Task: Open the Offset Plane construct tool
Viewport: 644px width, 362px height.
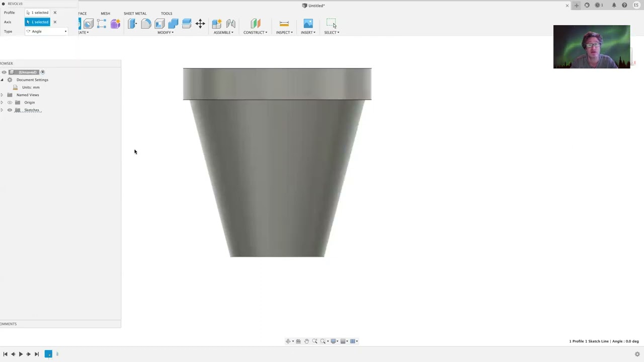Action: [x=256, y=24]
